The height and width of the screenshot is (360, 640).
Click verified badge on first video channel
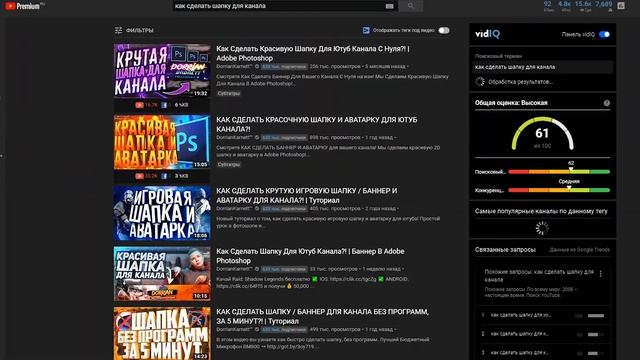pos(257,67)
